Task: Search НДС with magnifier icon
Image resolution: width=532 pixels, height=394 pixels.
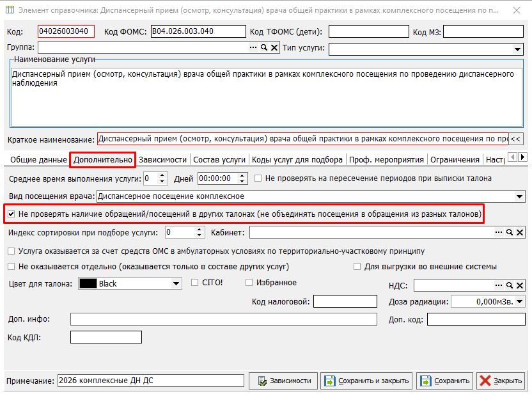Action: (509, 285)
